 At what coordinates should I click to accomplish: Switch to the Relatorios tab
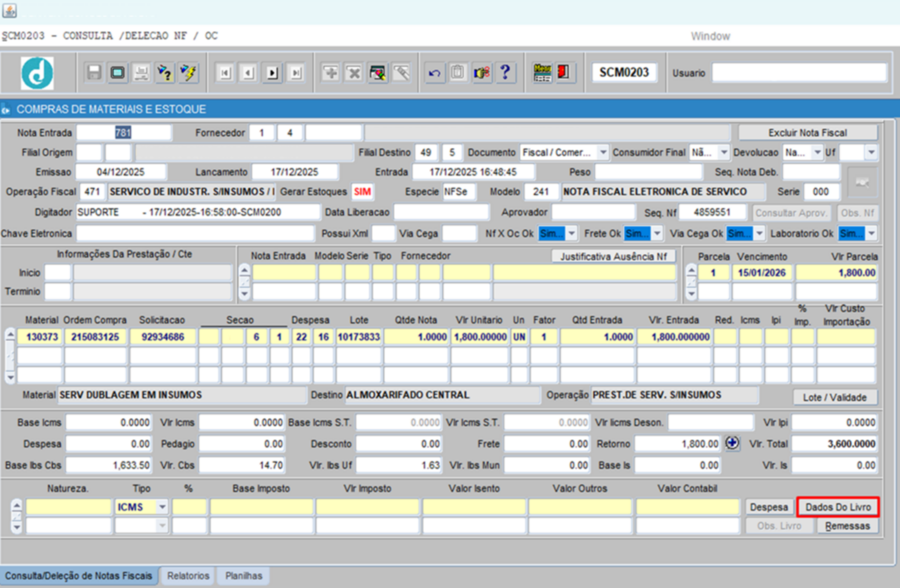(188, 576)
